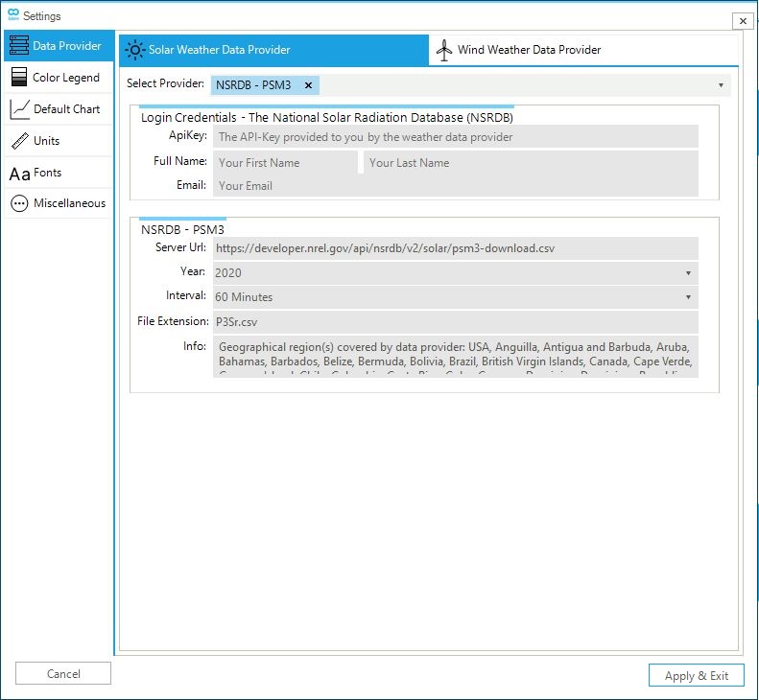Click the NSRDB - PSM3 provider chip label
This screenshot has width=759, height=700.
253,85
